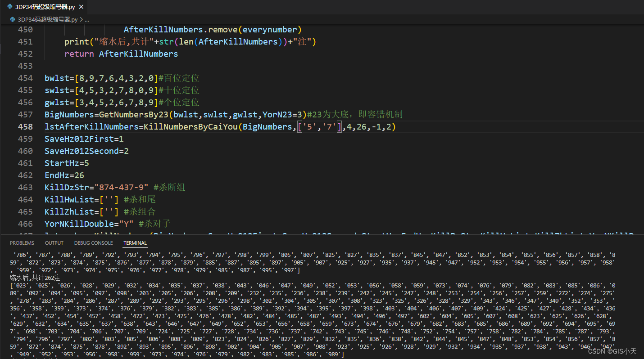Click line number 456 in the gutter

click(x=25, y=103)
